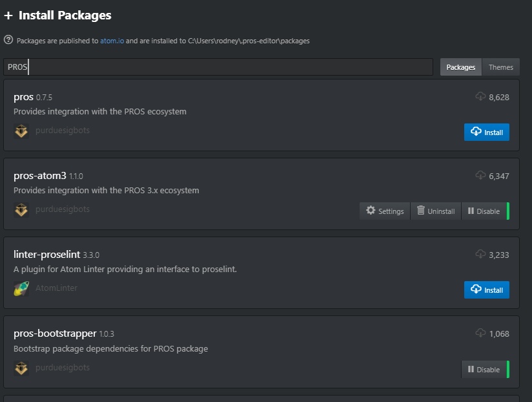
Task: Click AtomLinter avatar icon
Action: pyautogui.click(x=21, y=289)
